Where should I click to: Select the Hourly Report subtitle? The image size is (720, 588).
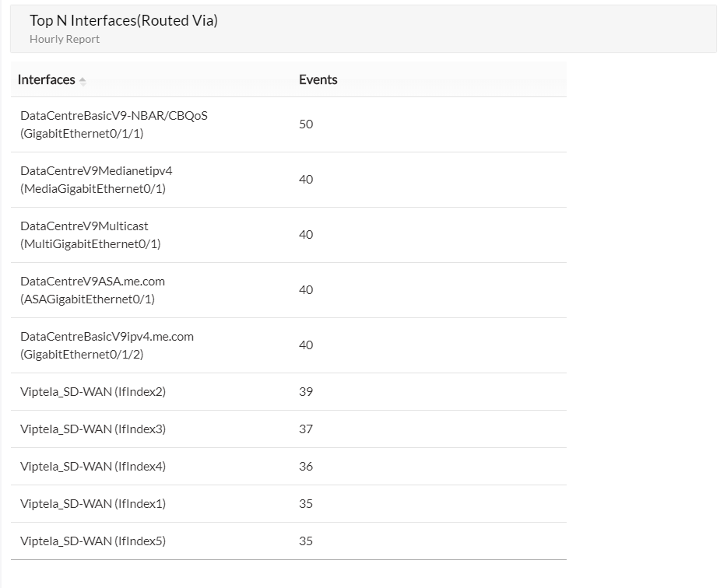point(65,39)
